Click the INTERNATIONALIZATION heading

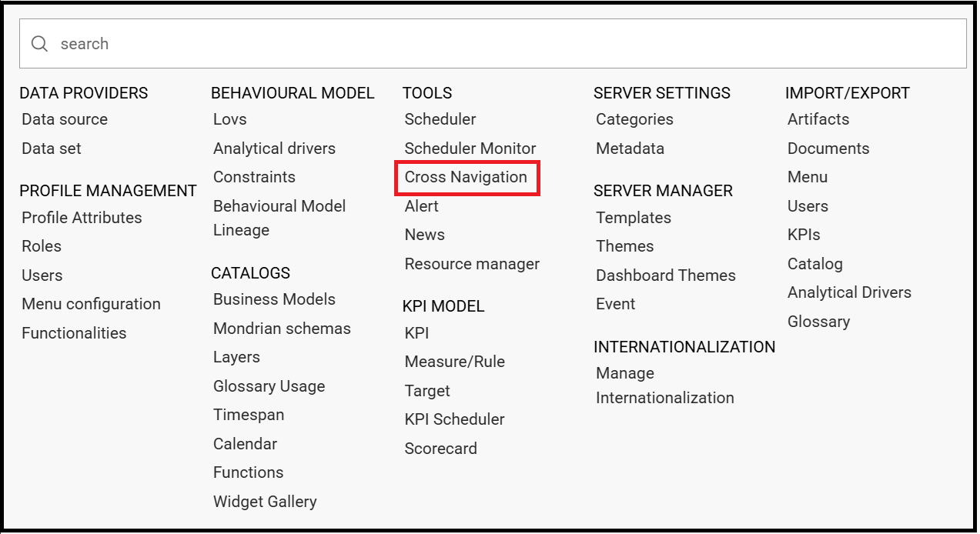click(x=684, y=347)
